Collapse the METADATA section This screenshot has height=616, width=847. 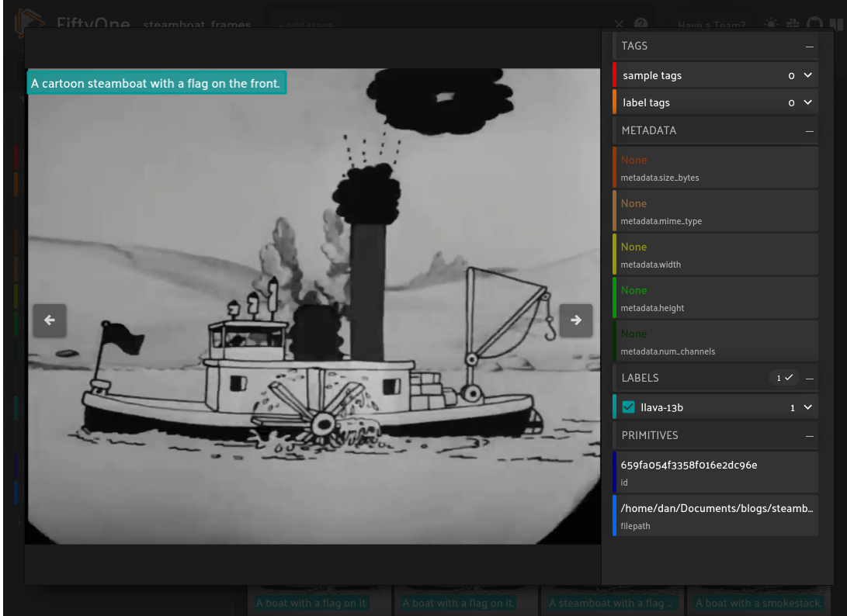[809, 130]
